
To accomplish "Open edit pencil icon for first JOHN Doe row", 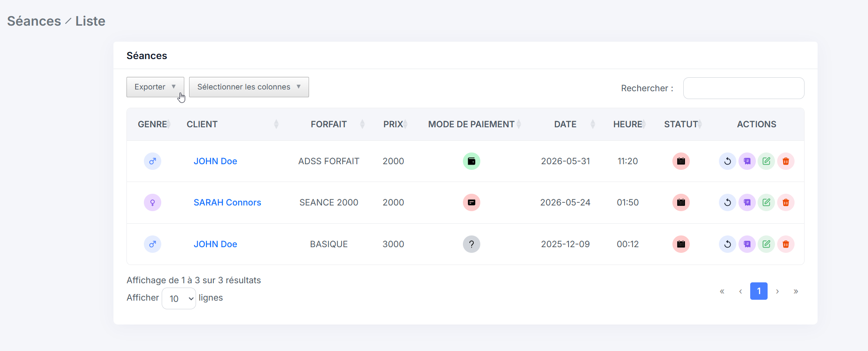I will [766, 161].
